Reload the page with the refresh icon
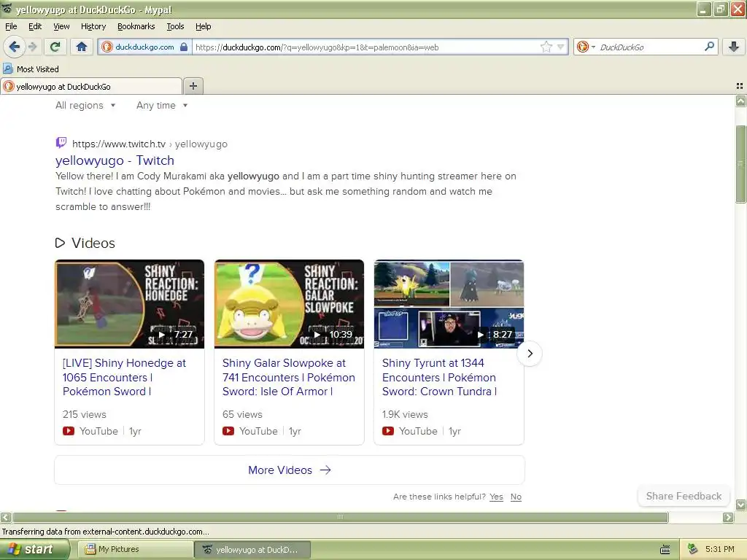747x560 pixels. click(x=55, y=47)
